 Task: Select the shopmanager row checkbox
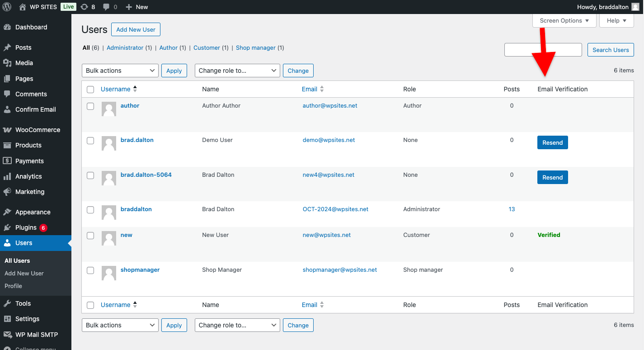point(90,270)
